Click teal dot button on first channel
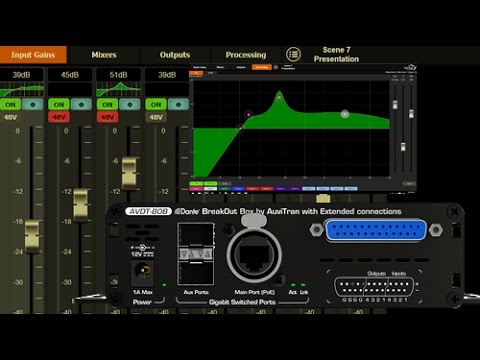This screenshot has width=480, height=360. (33, 105)
